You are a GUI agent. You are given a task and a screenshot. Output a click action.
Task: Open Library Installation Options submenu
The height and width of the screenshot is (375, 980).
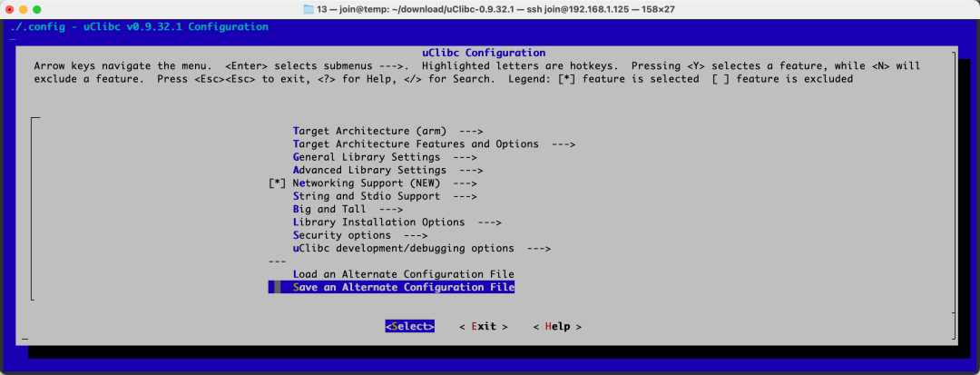click(397, 222)
